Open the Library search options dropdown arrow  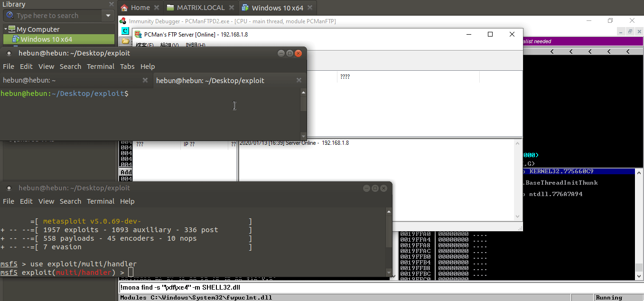(x=108, y=15)
